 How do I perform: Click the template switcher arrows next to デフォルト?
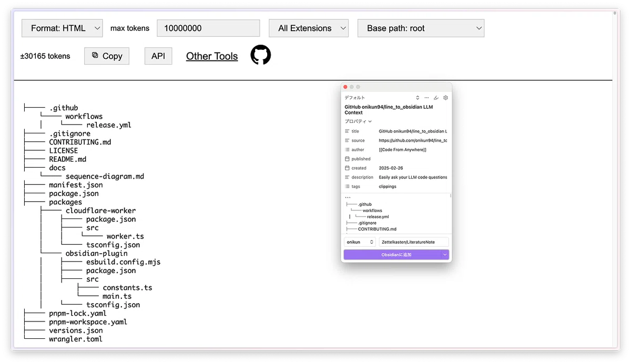(x=418, y=98)
